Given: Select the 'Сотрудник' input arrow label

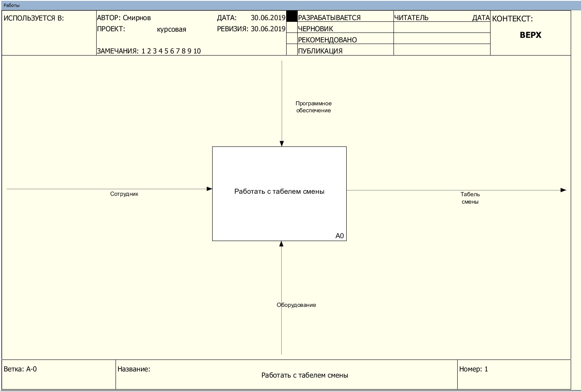Looking at the screenshot, I should click(124, 194).
